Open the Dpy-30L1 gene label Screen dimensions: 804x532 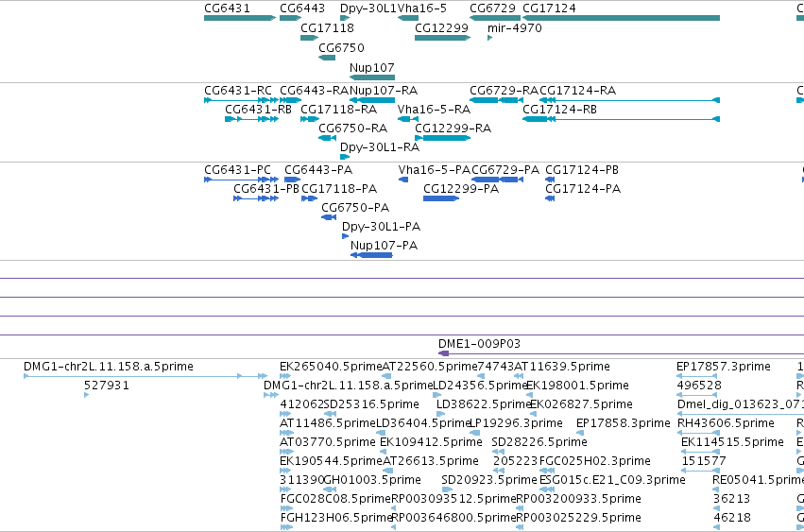pyautogui.click(x=368, y=9)
